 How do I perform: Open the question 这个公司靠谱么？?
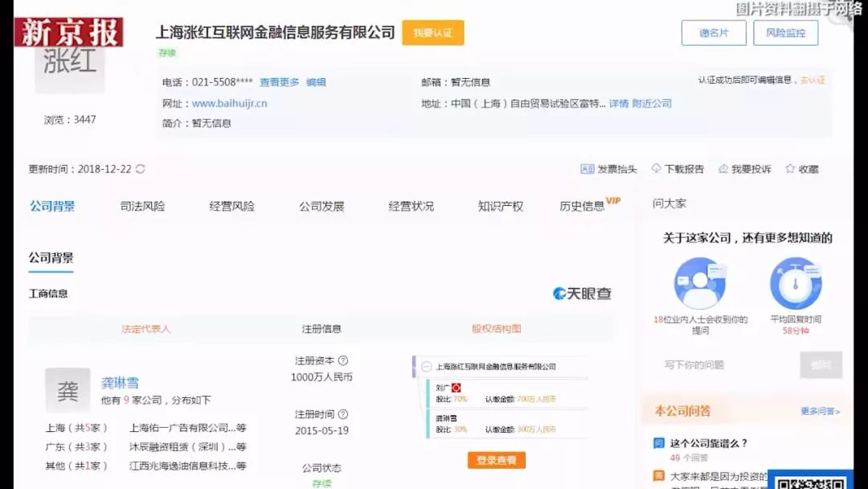tap(709, 443)
